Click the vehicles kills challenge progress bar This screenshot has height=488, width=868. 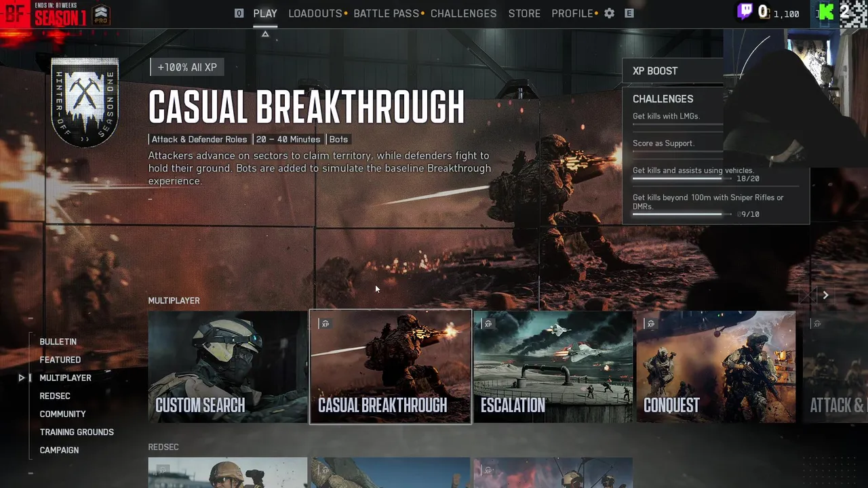click(x=682, y=179)
